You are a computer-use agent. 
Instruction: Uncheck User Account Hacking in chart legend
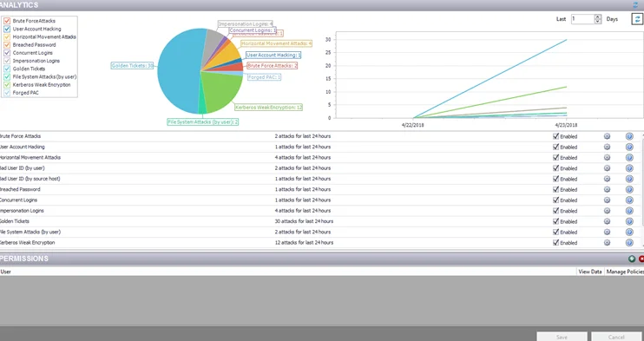click(x=7, y=30)
